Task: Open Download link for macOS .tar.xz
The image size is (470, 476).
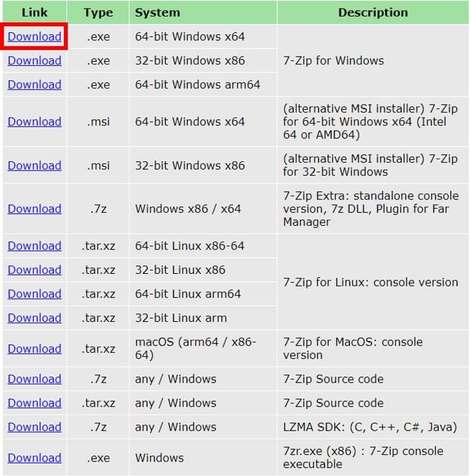Action: 35,348
